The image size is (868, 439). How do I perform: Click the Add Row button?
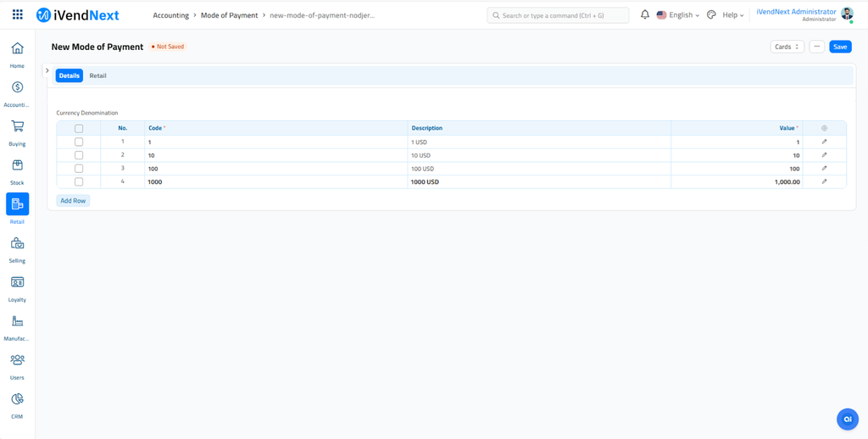coord(74,201)
